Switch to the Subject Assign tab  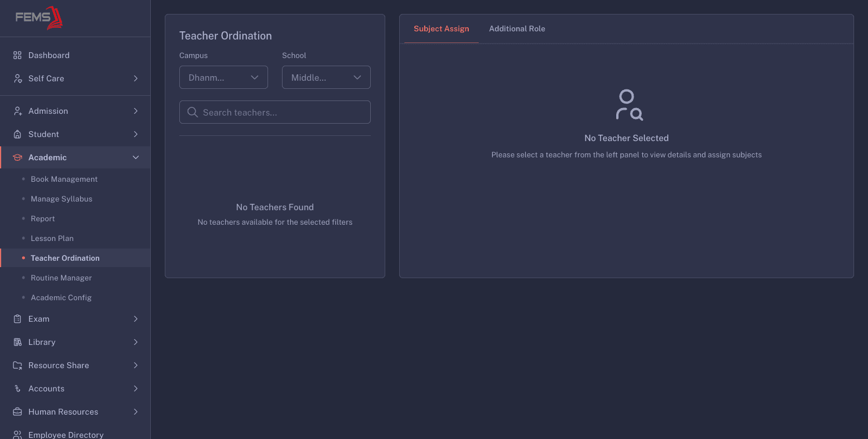(x=442, y=28)
